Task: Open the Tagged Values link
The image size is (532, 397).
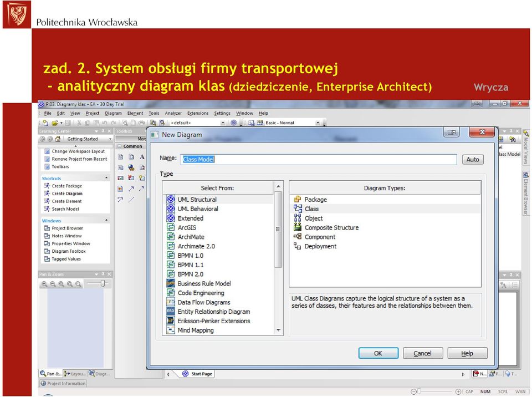Action: tap(66, 259)
